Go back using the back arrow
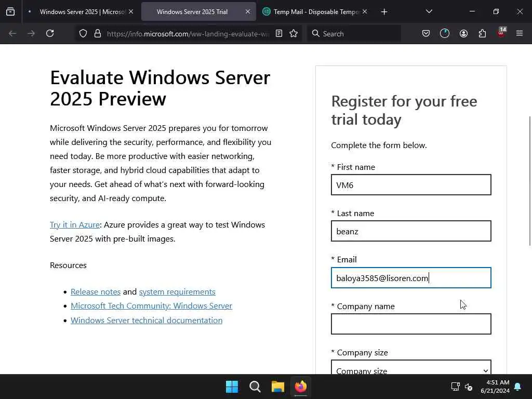 (x=12, y=34)
